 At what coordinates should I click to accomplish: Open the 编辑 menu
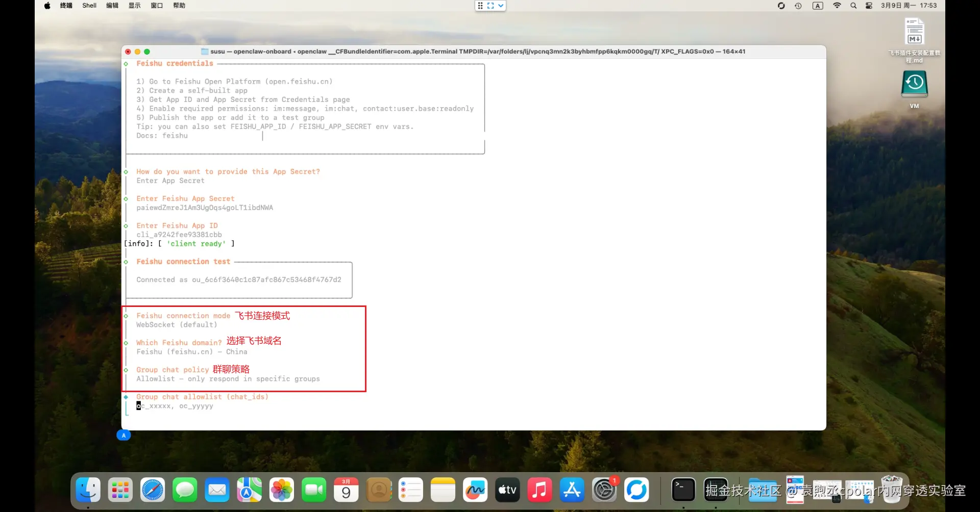[112, 6]
